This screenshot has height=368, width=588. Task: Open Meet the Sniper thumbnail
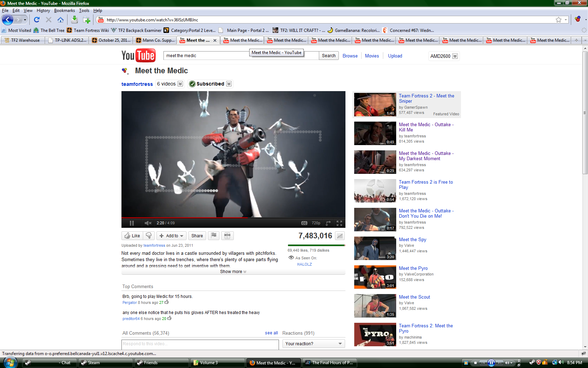(375, 104)
